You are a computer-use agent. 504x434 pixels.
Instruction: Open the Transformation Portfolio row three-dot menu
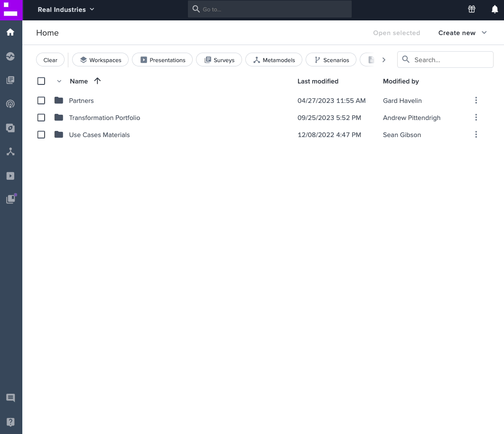(476, 117)
